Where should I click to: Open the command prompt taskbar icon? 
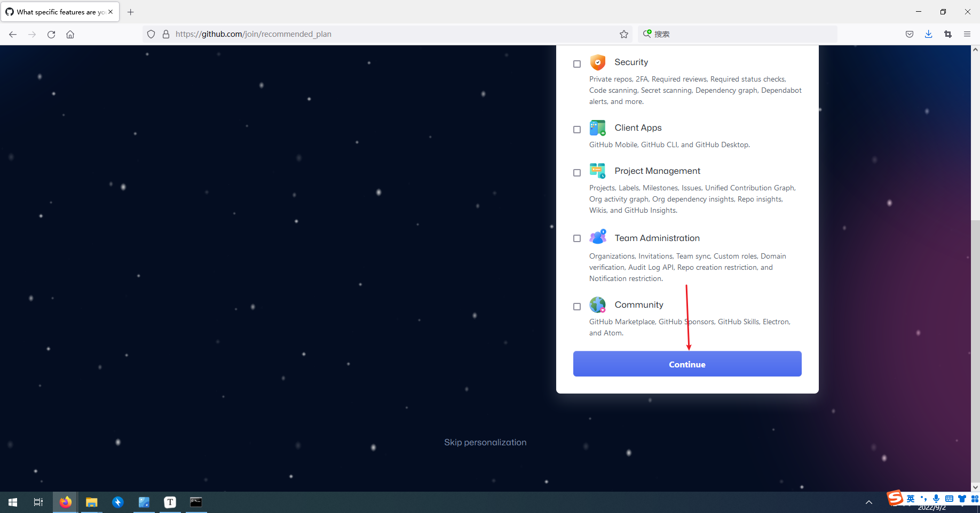[x=196, y=502]
